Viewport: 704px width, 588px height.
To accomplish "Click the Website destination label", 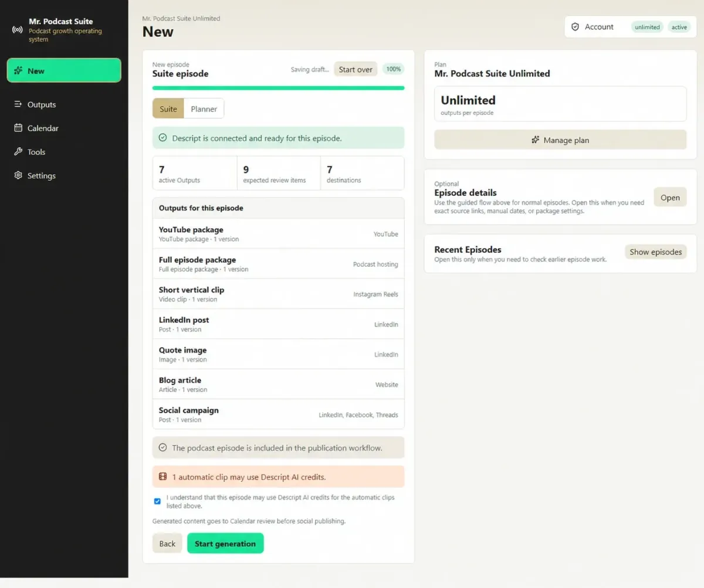I will pos(387,385).
